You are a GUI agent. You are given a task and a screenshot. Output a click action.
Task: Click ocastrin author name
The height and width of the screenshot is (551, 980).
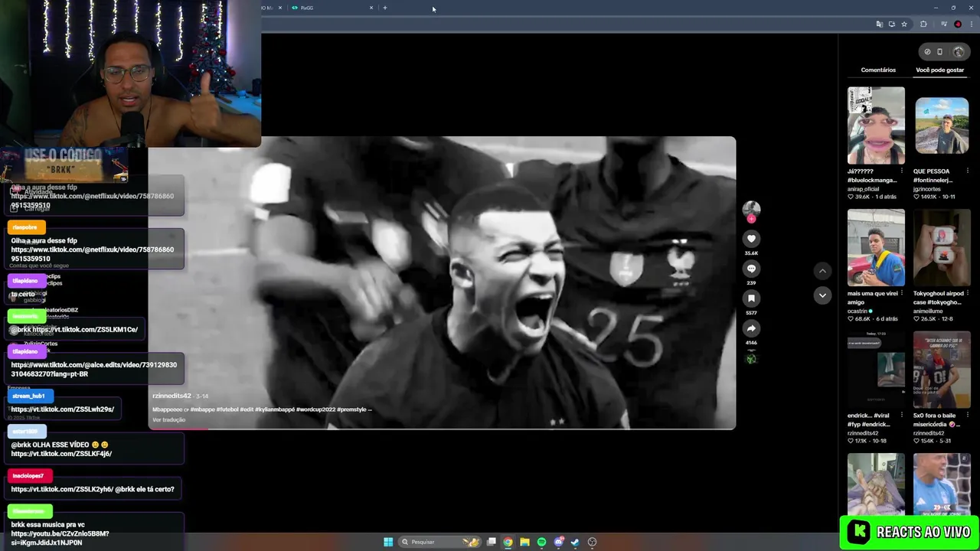tap(857, 311)
